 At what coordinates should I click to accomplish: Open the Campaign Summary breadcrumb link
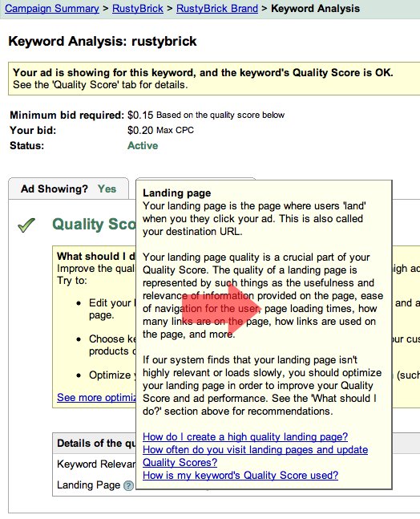point(52,8)
